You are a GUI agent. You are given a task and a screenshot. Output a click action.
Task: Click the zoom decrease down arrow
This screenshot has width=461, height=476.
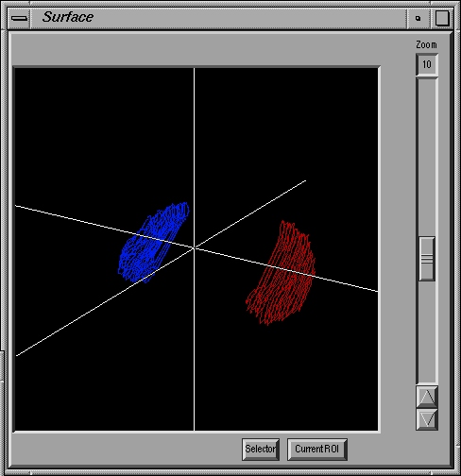click(427, 419)
